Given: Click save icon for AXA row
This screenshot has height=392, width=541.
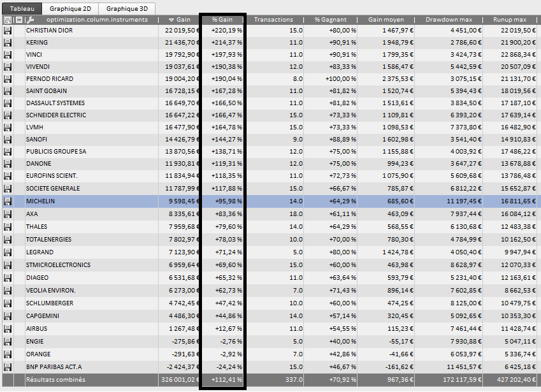Looking at the screenshot, I should [8, 214].
